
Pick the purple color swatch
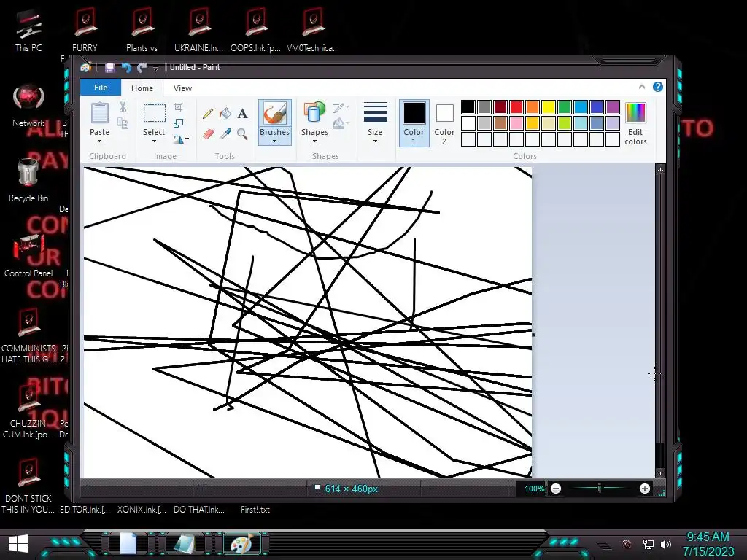(x=613, y=107)
